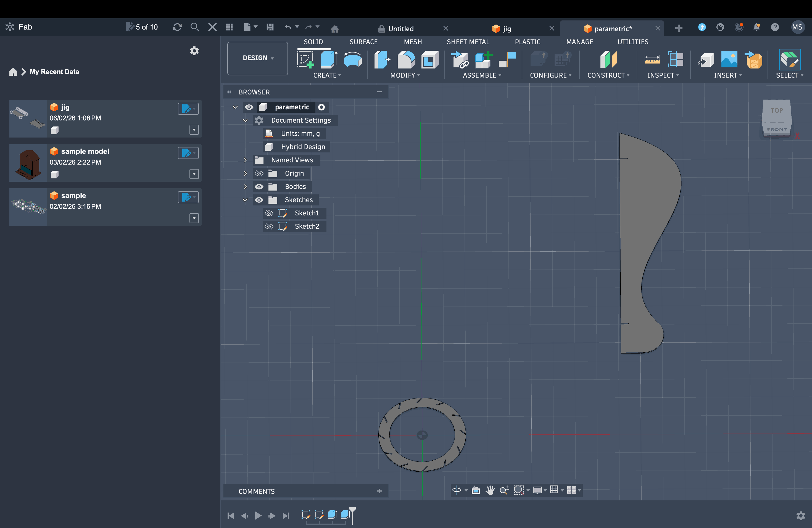The height and width of the screenshot is (528, 812).
Task: Hide the Bodies folder visibility
Action: click(x=259, y=187)
